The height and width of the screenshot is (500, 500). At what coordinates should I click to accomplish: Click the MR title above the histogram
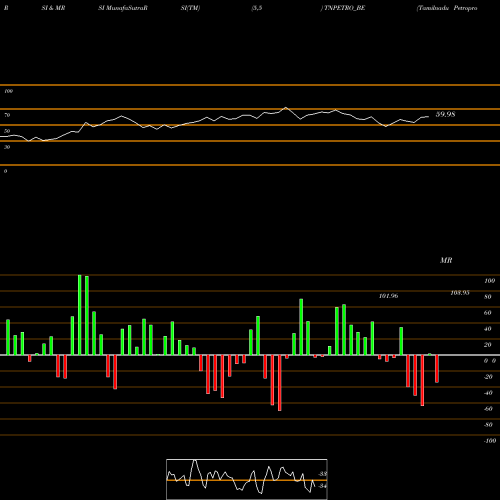[x=446, y=260]
